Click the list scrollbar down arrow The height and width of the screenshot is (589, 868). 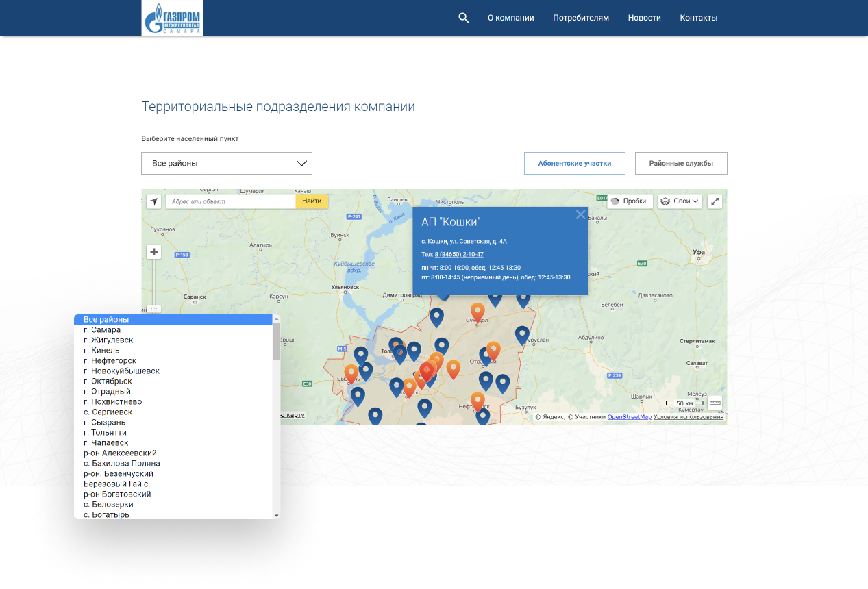[276, 515]
